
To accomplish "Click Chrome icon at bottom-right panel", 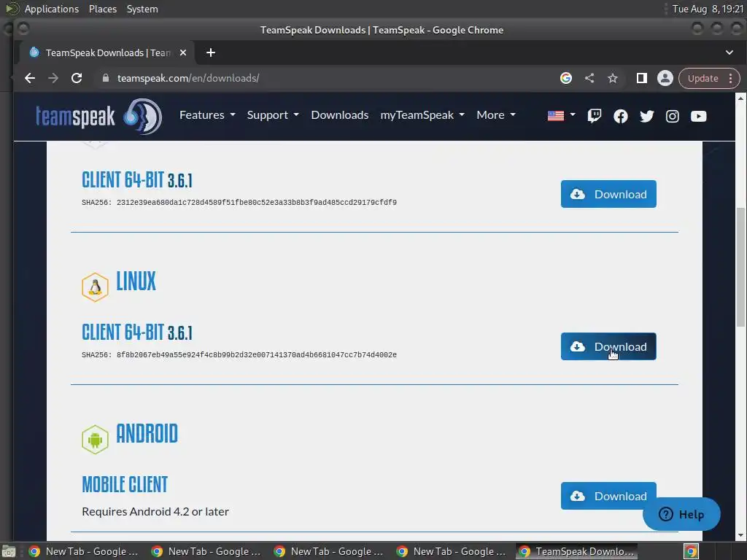I will (691, 551).
